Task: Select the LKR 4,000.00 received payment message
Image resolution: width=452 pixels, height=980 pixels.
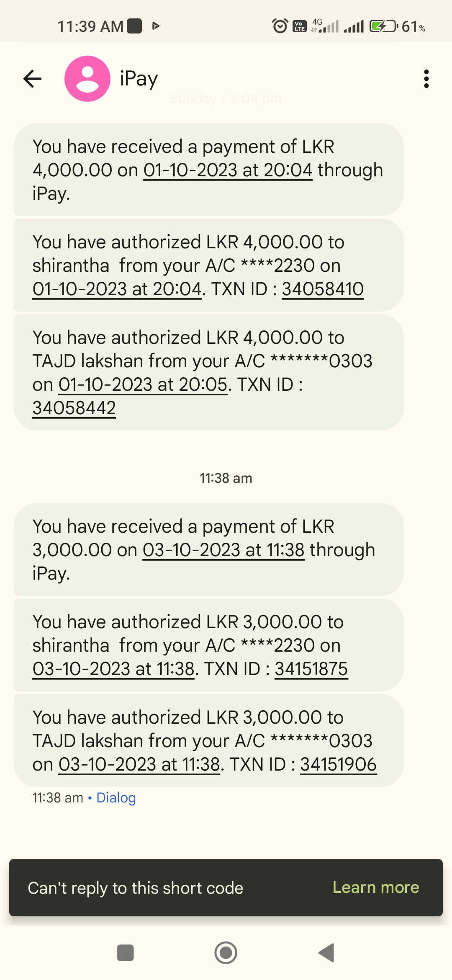Action: [x=208, y=170]
